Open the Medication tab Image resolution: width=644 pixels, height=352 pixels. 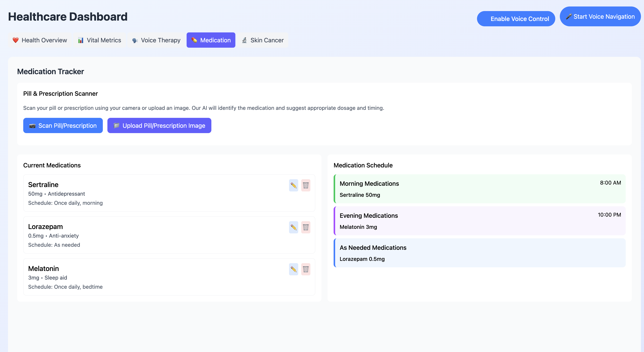click(211, 40)
